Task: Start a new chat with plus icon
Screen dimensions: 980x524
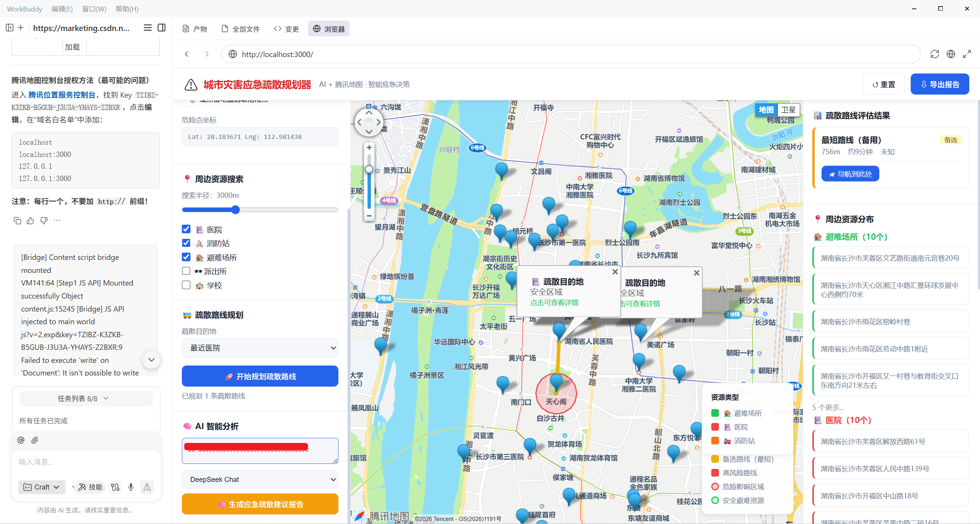Action: tap(21, 28)
